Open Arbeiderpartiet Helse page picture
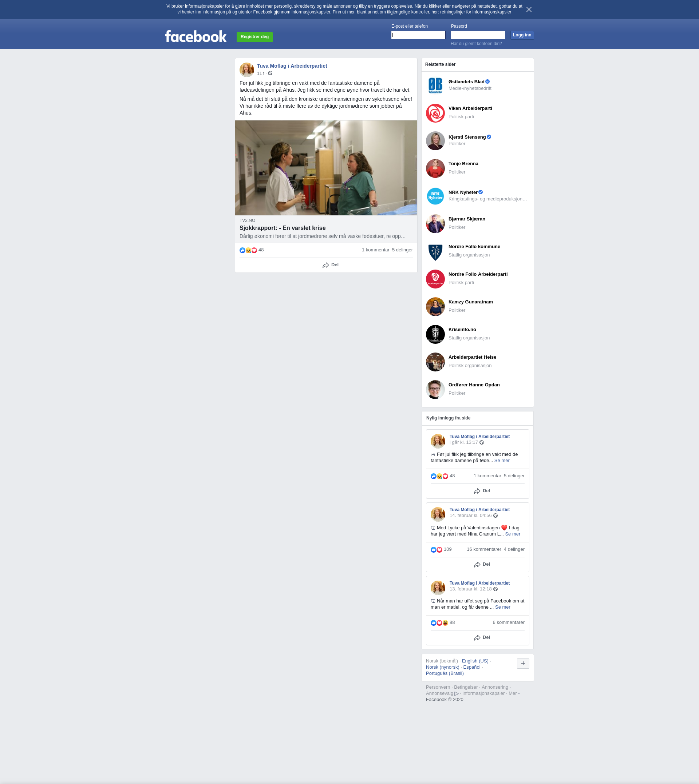Screen dimensions: 699x784 point(435,362)
